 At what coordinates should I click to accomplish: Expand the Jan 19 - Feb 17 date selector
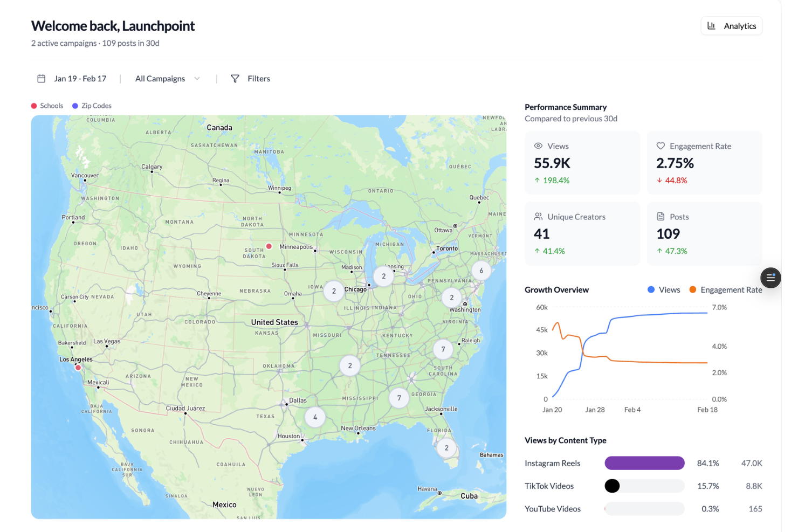tap(79, 78)
